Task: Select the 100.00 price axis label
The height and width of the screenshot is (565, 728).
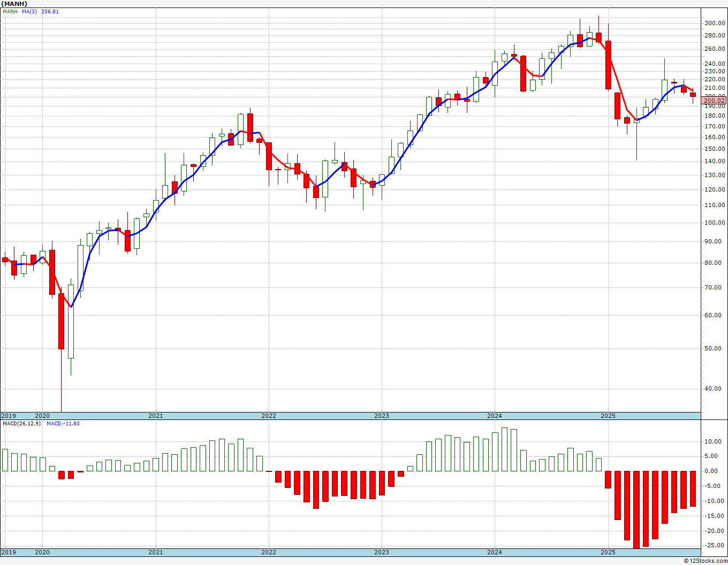Action: coord(715,223)
